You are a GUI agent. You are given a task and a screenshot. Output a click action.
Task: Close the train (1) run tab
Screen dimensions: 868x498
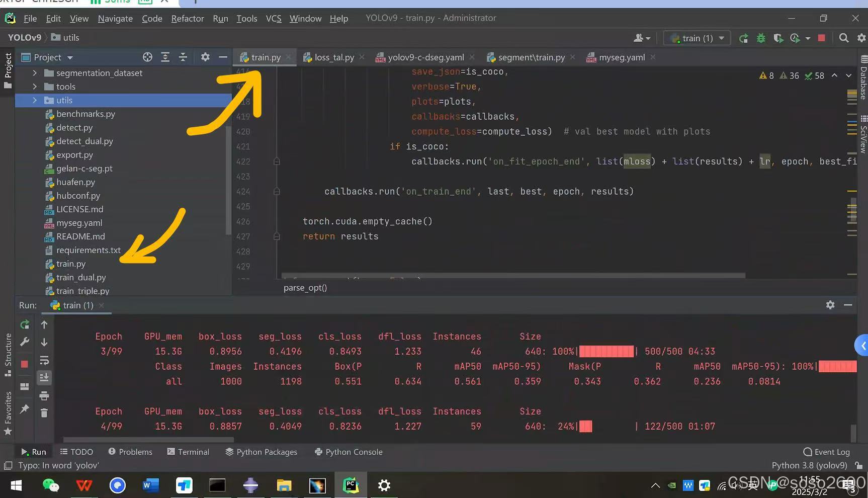tap(102, 305)
